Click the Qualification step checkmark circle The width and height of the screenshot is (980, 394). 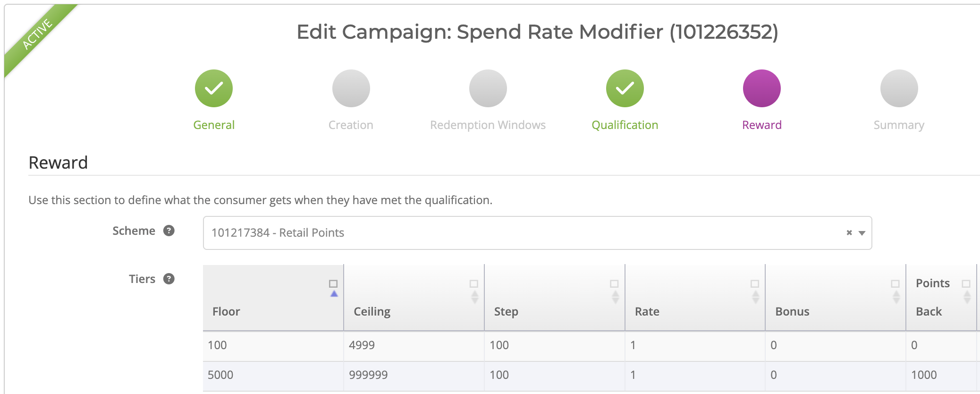(625, 88)
